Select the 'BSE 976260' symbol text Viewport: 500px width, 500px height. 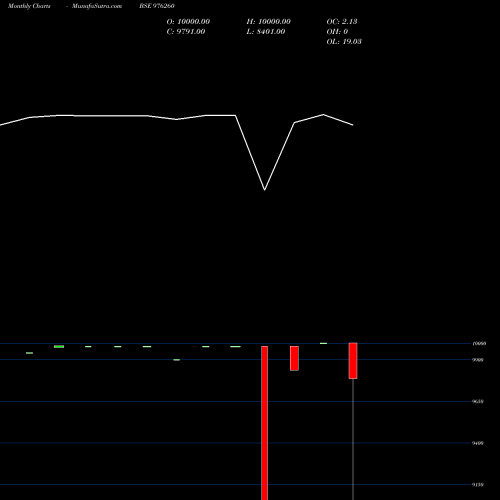click(157, 6)
